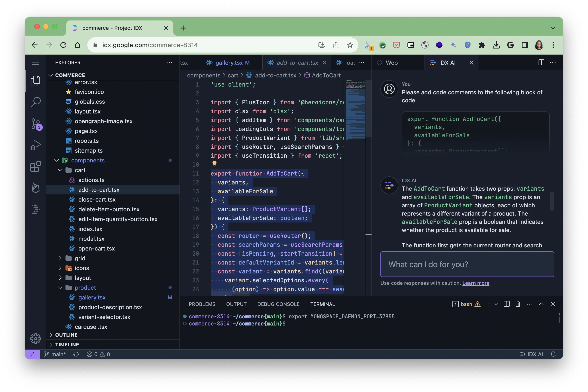
Task: Open the Run and Debug view
Action: 36,145
